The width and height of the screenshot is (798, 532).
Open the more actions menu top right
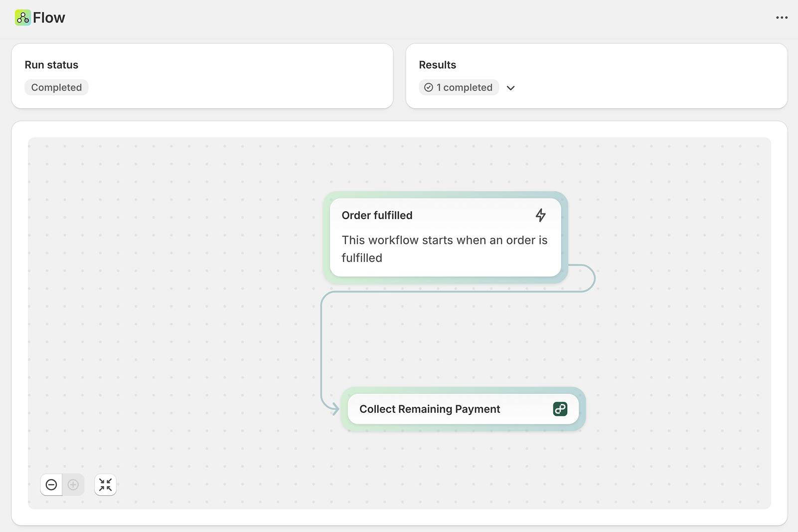[x=782, y=17]
